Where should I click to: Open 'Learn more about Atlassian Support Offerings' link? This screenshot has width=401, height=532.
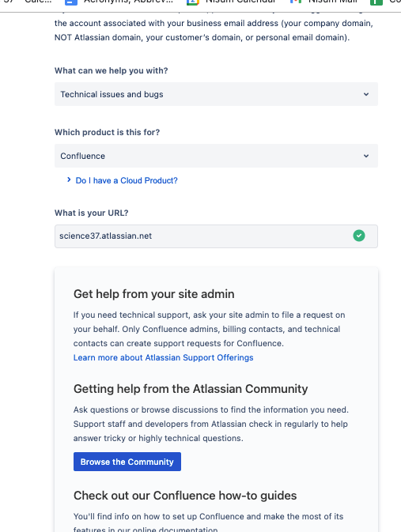coord(163,357)
